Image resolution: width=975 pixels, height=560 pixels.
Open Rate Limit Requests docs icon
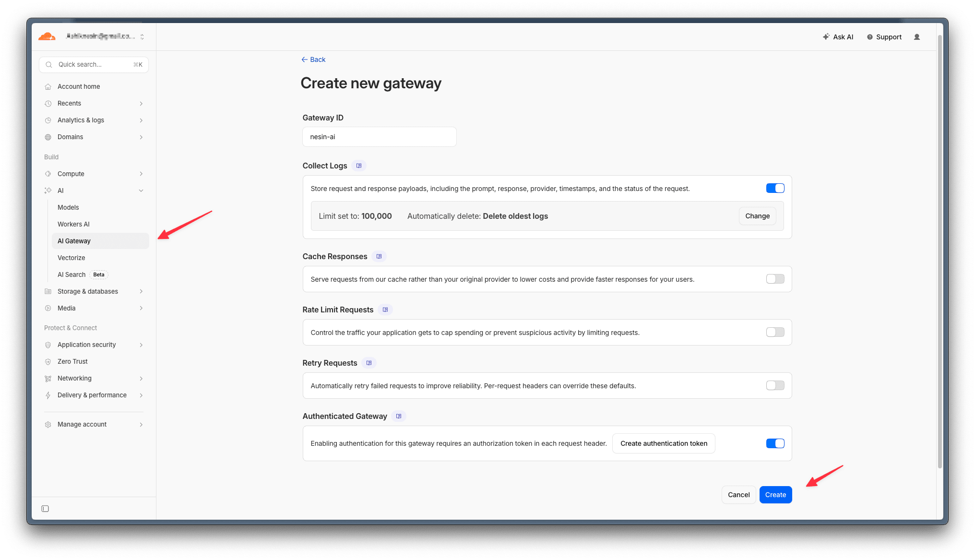(385, 310)
